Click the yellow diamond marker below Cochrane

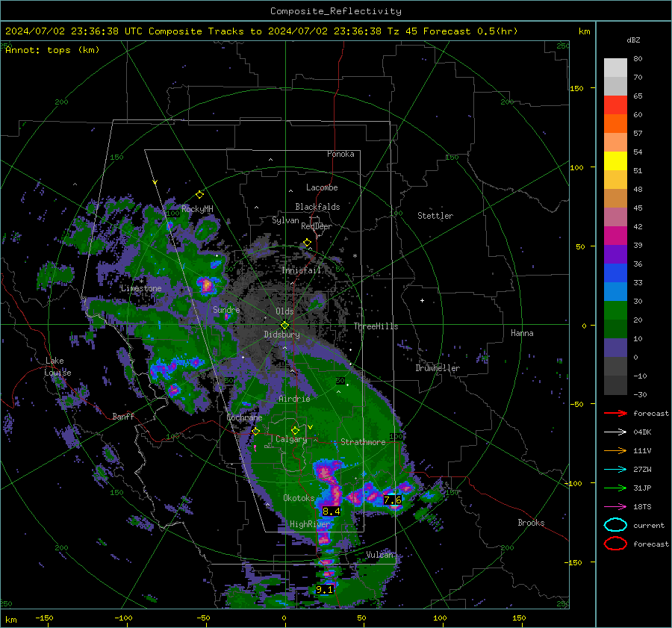[x=256, y=432]
